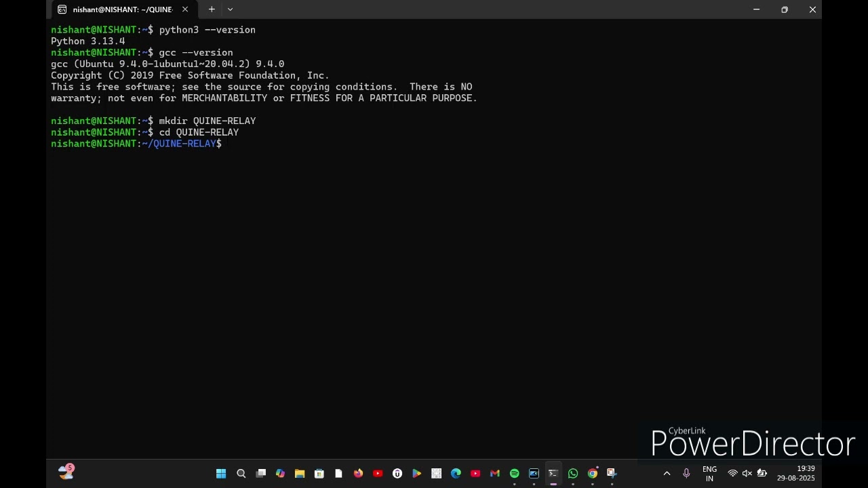Image resolution: width=868 pixels, height=488 pixels.
Task: Open clock showing 19:39 29-08-2025
Action: [796, 473]
